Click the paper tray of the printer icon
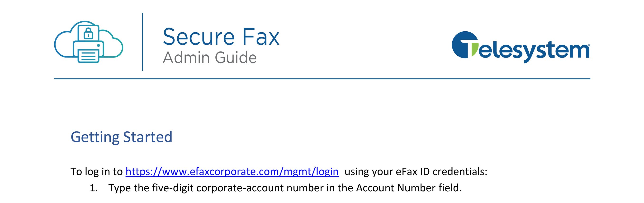Viewport: 644px width, 203px height. 89,56
